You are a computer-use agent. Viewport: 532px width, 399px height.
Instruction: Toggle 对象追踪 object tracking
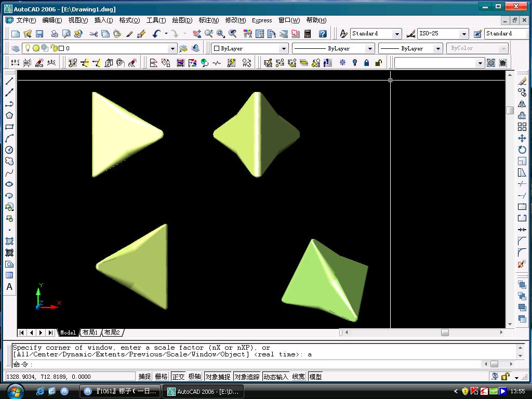click(x=247, y=377)
